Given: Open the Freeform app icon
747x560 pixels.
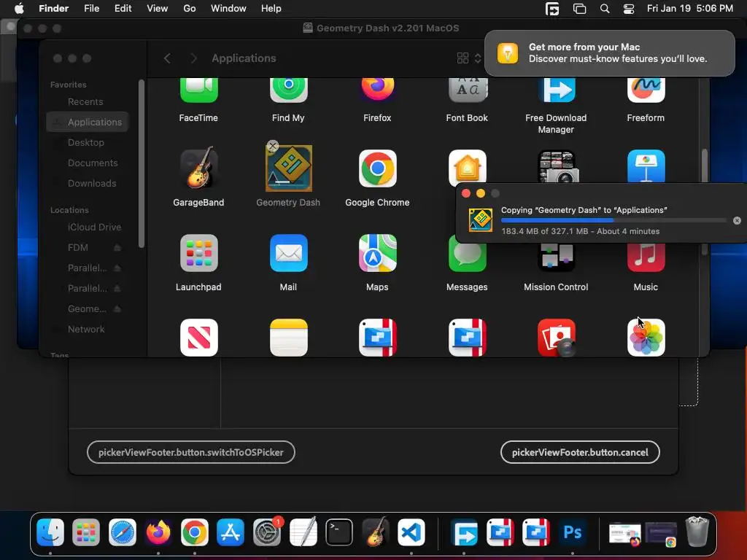Looking at the screenshot, I should (646, 90).
